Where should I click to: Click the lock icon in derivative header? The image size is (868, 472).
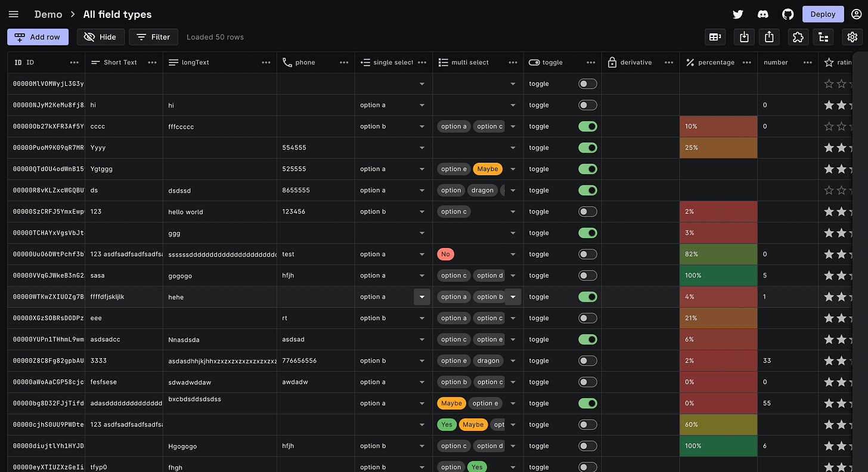612,63
